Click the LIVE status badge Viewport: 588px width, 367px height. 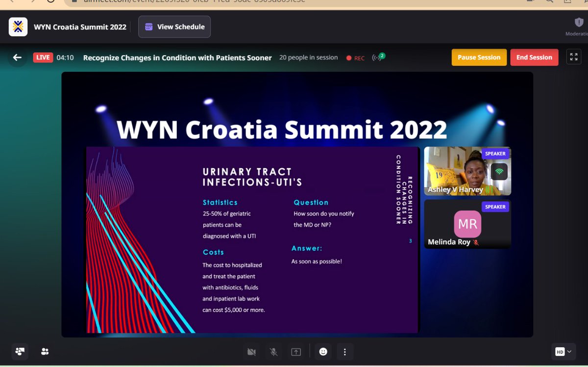(x=43, y=57)
